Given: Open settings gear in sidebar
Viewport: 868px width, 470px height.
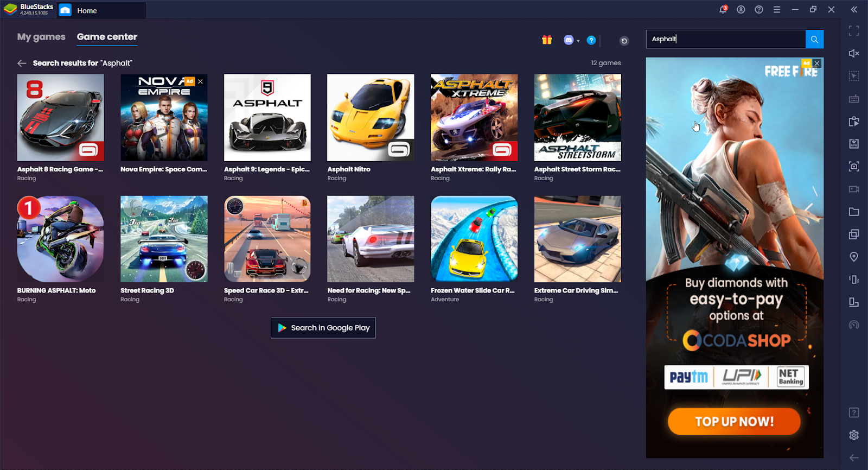Looking at the screenshot, I should (854, 435).
